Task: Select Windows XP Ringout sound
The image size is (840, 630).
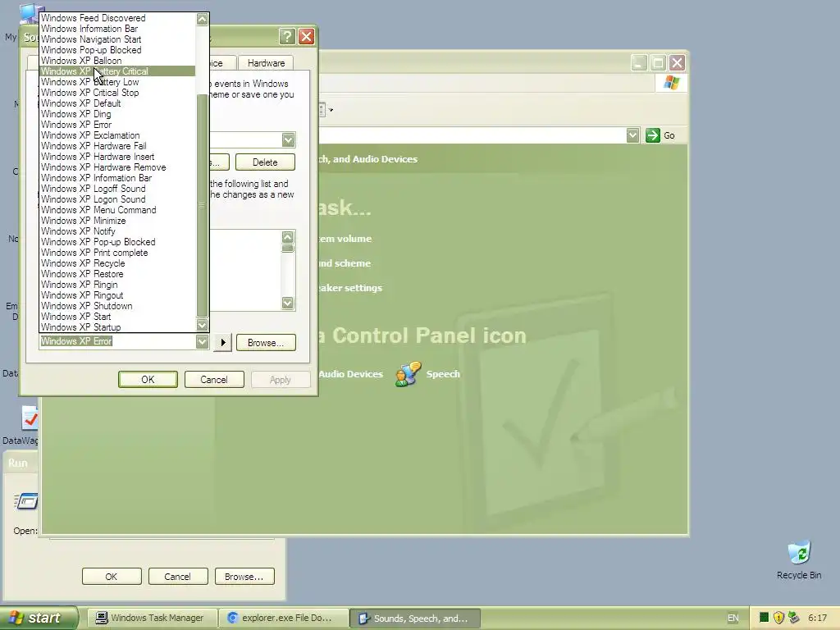Action: tap(117, 295)
